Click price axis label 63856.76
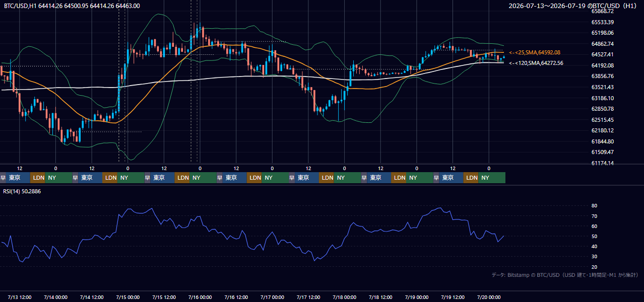 click(602, 76)
